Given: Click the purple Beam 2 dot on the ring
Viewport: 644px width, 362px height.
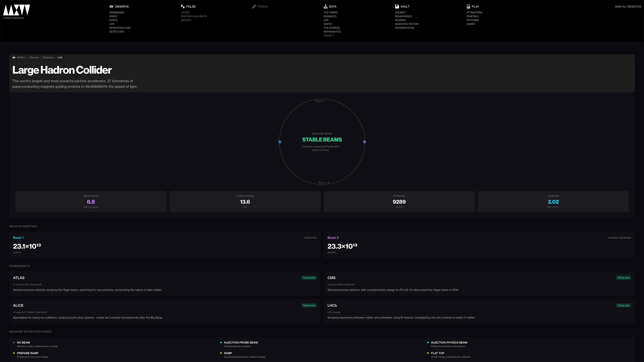Looking at the screenshot, I should (364, 142).
